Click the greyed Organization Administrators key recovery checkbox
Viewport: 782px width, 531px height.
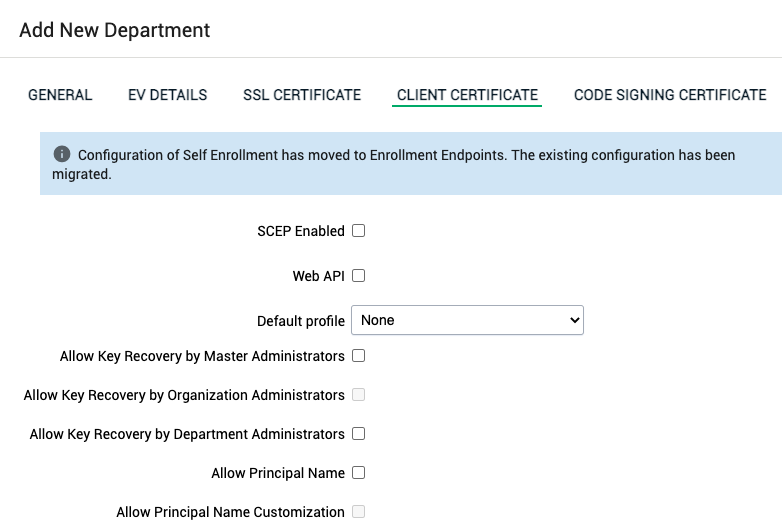(x=358, y=395)
